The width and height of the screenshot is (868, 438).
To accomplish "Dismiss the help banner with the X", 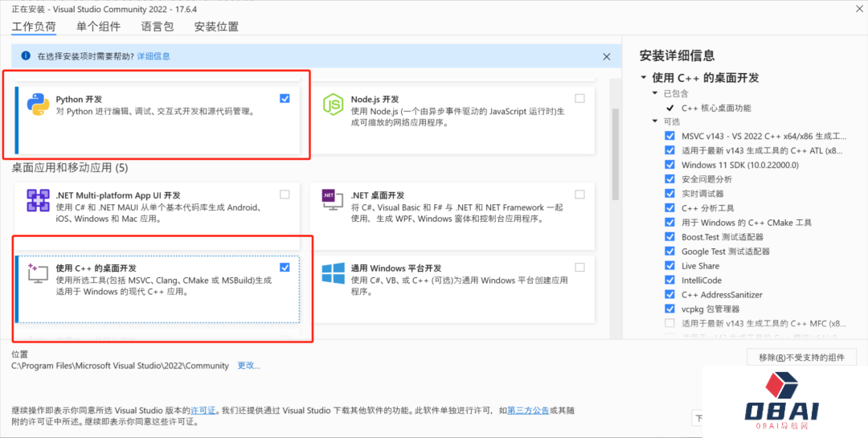I will 607,56.
